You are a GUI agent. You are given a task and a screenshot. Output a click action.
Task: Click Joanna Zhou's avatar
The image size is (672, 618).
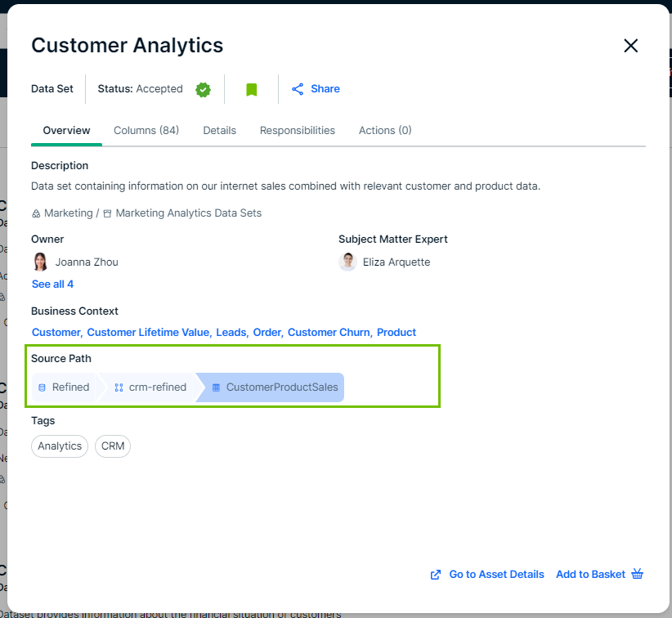40,262
